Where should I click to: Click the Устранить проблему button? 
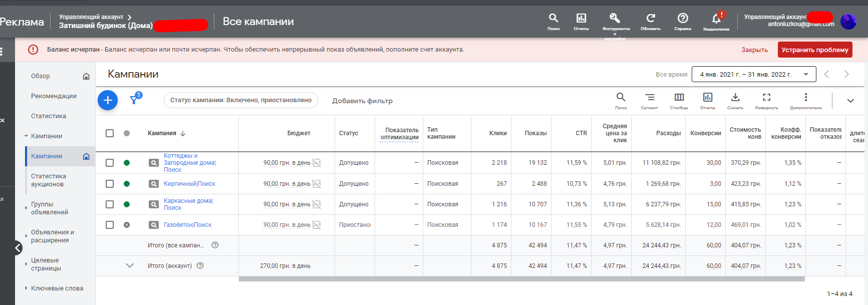click(x=814, y=50)
